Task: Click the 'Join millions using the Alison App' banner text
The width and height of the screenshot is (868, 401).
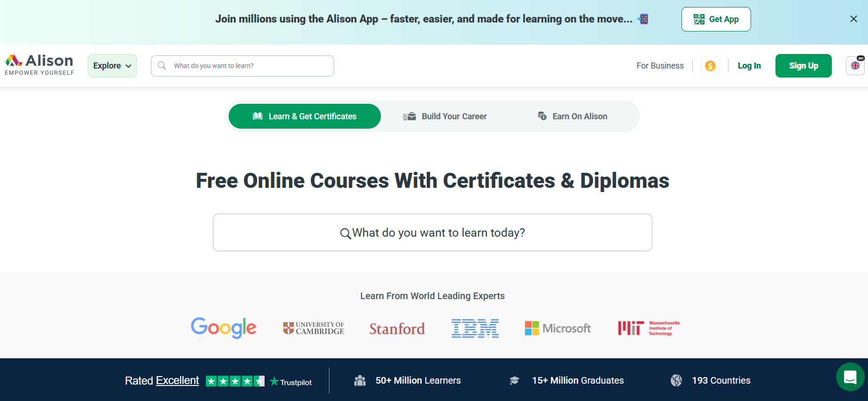Action: [x=424, y=19]
